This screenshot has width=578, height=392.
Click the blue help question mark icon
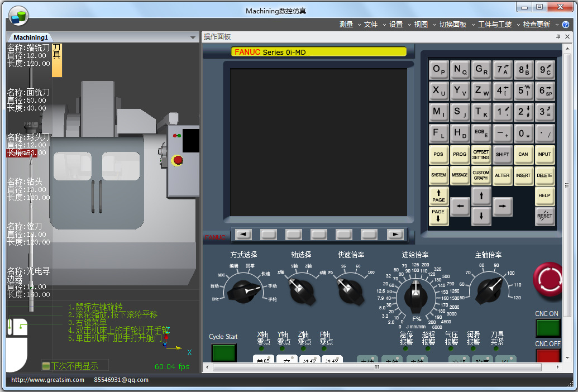566,25
